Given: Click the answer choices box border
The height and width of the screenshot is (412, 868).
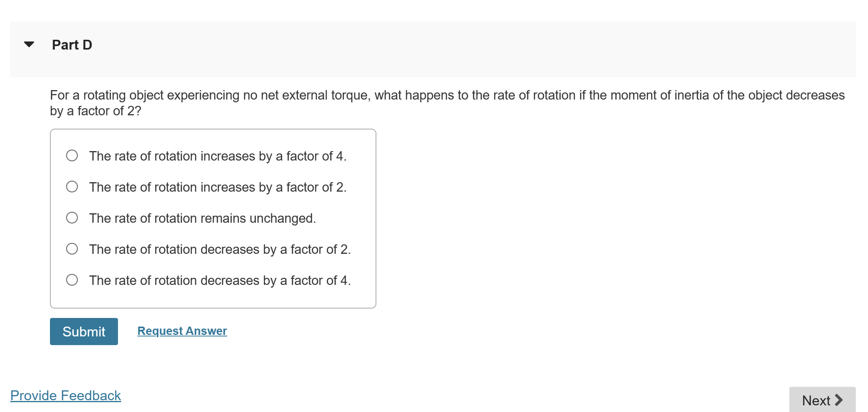Looking at the screenshot, I should (213, 130).
